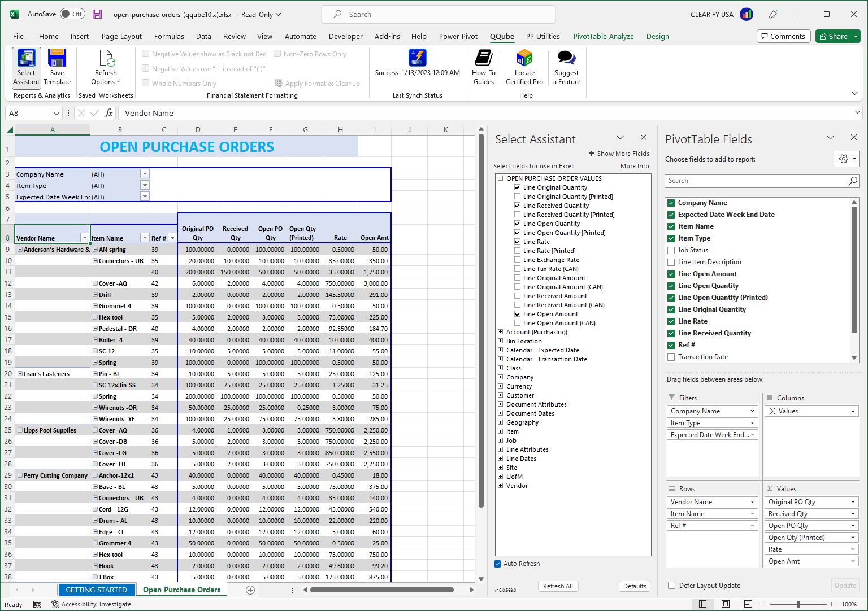
Task: Open the Select Assistant tool
Action: (x=26, y=67)
